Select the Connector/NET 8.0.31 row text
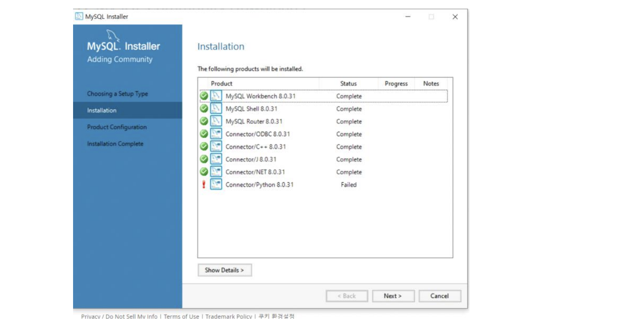 click(255, 172)
